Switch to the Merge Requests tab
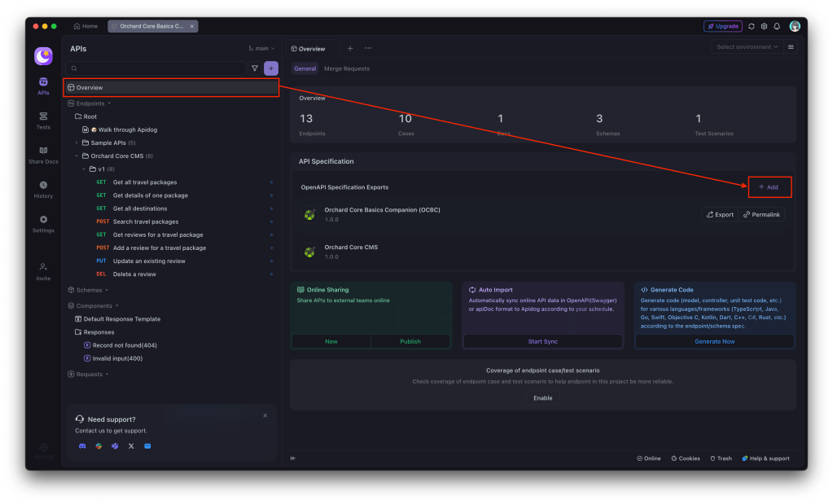This screenshot has width=833, height=504. 346,68
